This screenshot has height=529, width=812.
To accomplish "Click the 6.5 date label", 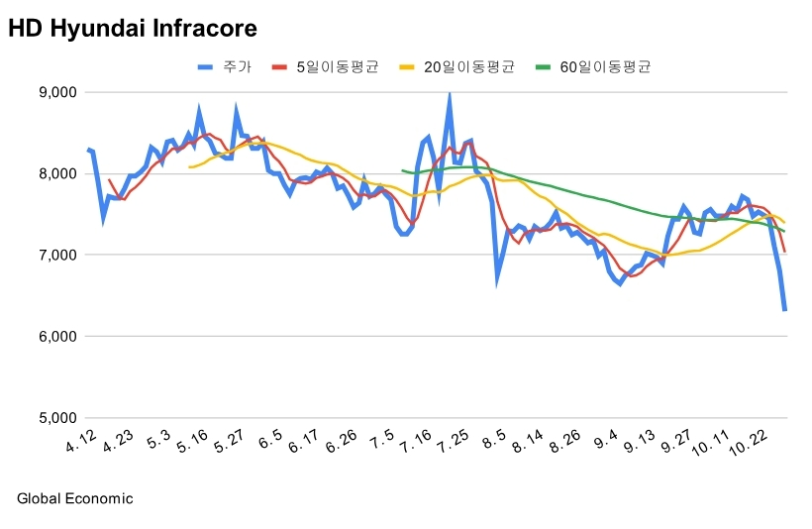I will [270, 440].
